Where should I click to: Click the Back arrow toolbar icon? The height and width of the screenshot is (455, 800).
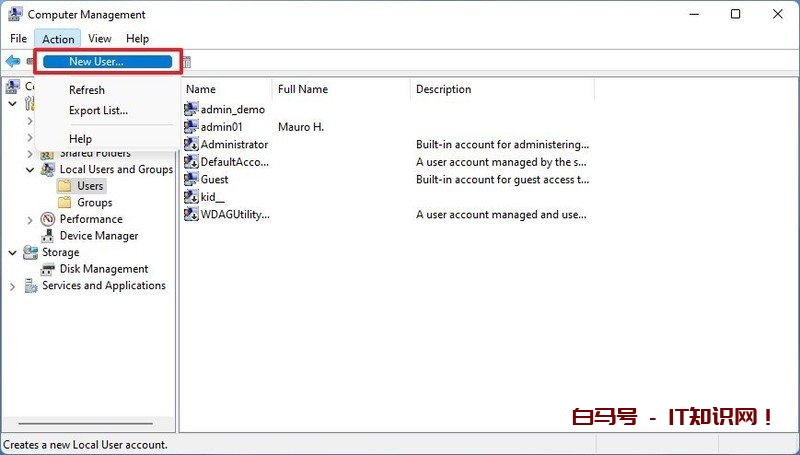click(12, 62)
